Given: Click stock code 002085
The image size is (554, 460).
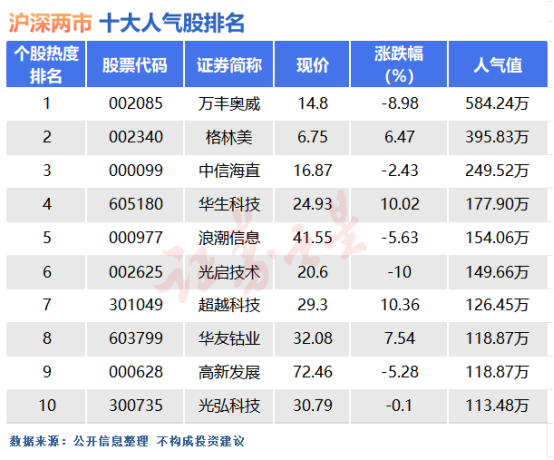Looking at the screenshot, I should tap(136, 104).
